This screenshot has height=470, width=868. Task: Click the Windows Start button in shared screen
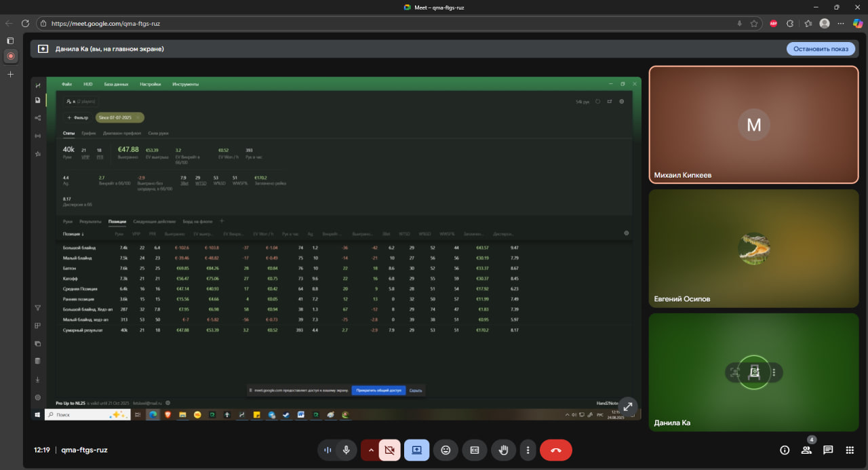click(x=38, y=414)
